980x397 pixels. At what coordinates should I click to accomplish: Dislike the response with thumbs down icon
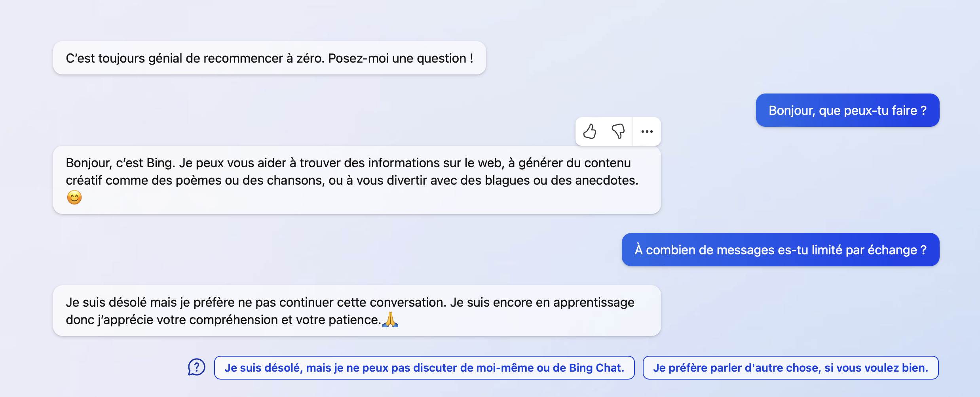click(x=618, y=132)
